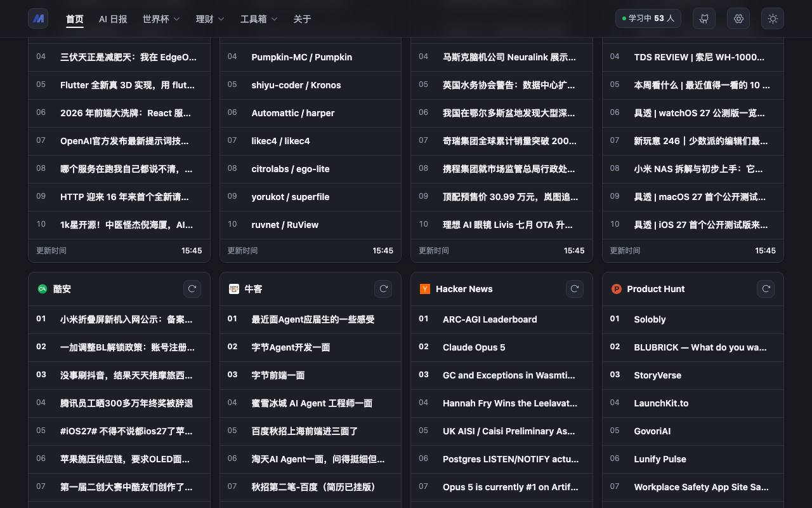Viewport: 812px width, 508px height.
Task: Open the ARC-AGI Leaderboard story
Action: [502, 319]
